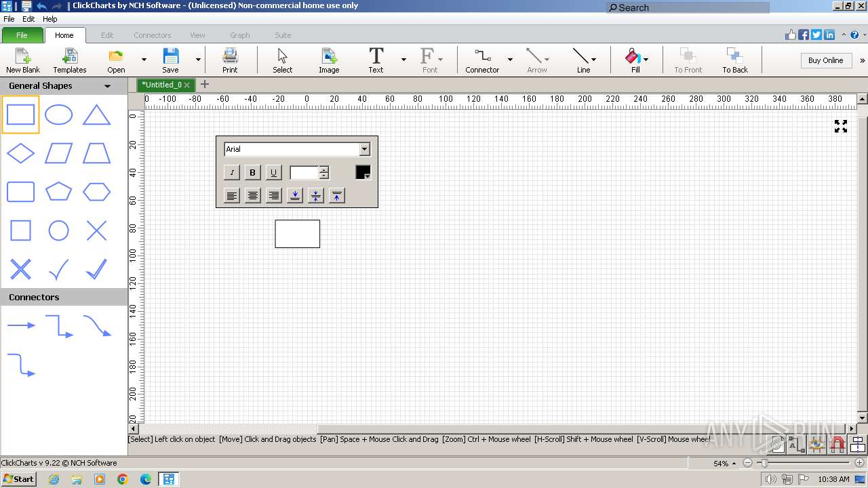Open the File tab
The width and height of the screenshot is (868, 488).
tap(22, 35)
